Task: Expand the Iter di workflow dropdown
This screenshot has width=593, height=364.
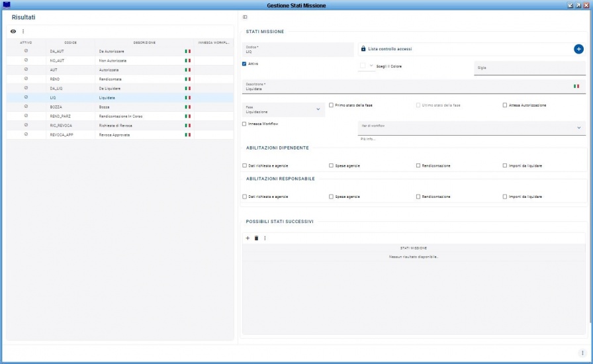Action: [x=578, y=128]
